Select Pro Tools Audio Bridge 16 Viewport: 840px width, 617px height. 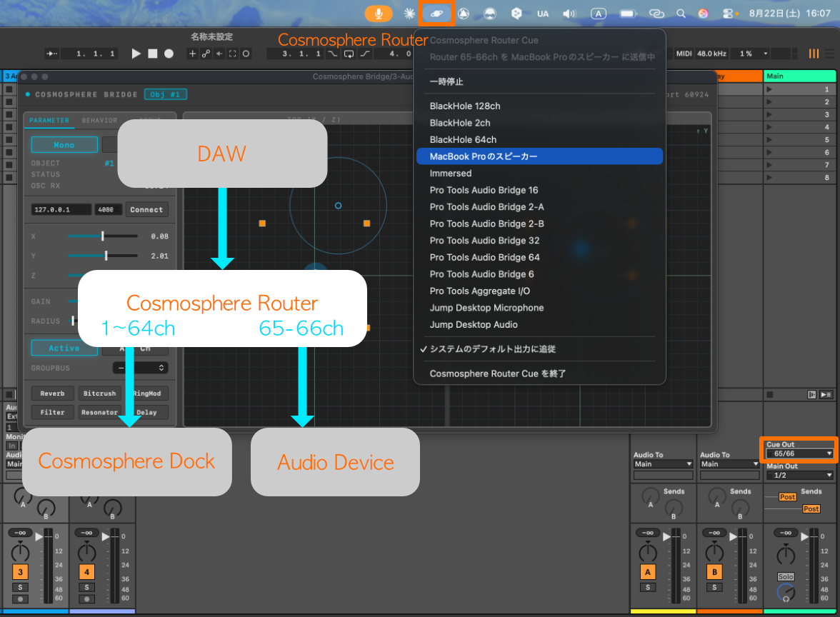click(539, 190)
